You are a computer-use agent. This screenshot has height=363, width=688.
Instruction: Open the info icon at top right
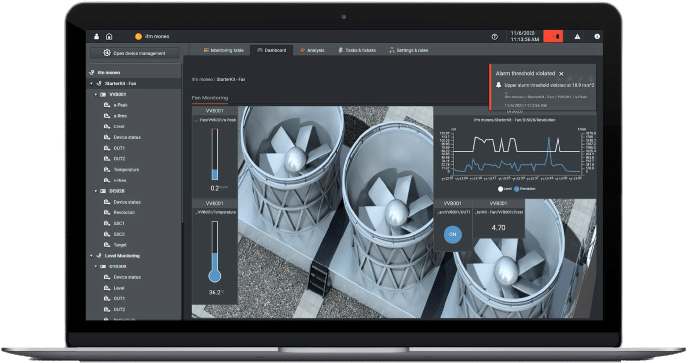(x=597, y=37)
